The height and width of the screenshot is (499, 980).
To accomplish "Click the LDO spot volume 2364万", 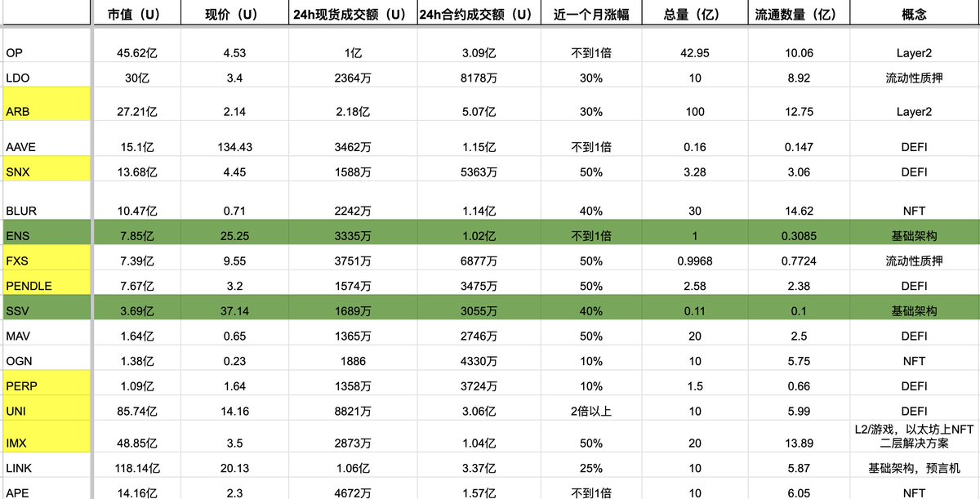I will coord(354,78).
